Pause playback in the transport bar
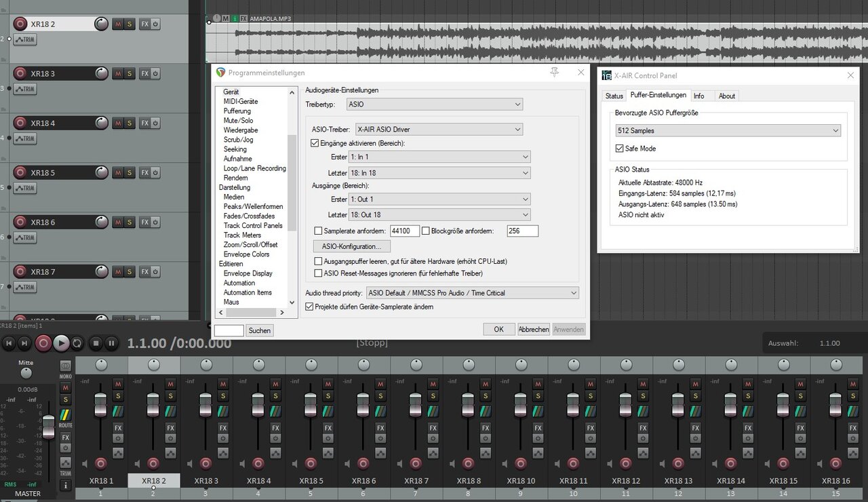Image resolution: width=868 pixels, height=502 pixels. 112,343
